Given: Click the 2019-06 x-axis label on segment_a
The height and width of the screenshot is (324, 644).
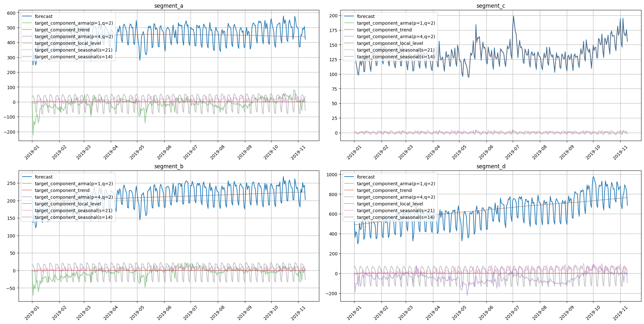Looking at the screenshot, I should click(x=164, y=152).
